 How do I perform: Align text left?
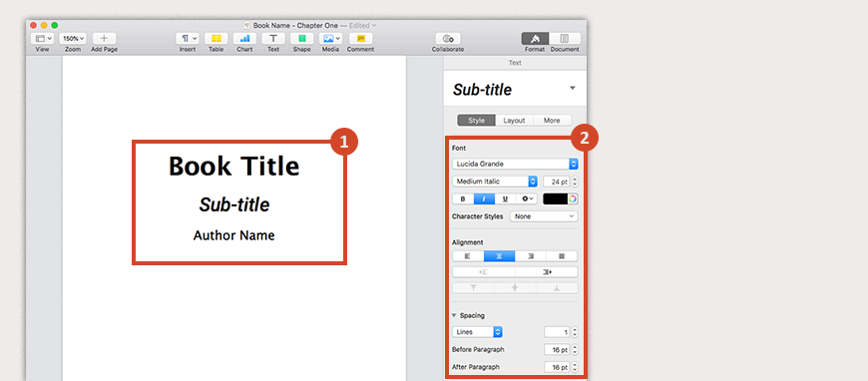coord(468,256)
